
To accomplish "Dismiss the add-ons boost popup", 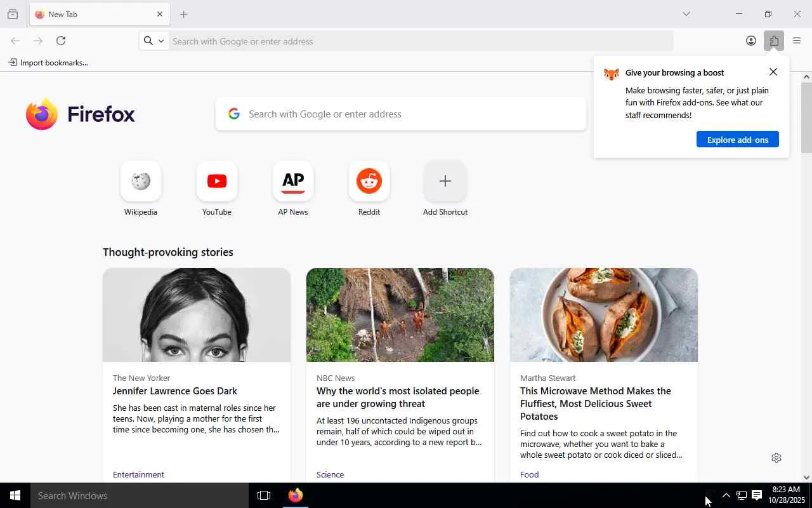I will [x=773, y=72].
